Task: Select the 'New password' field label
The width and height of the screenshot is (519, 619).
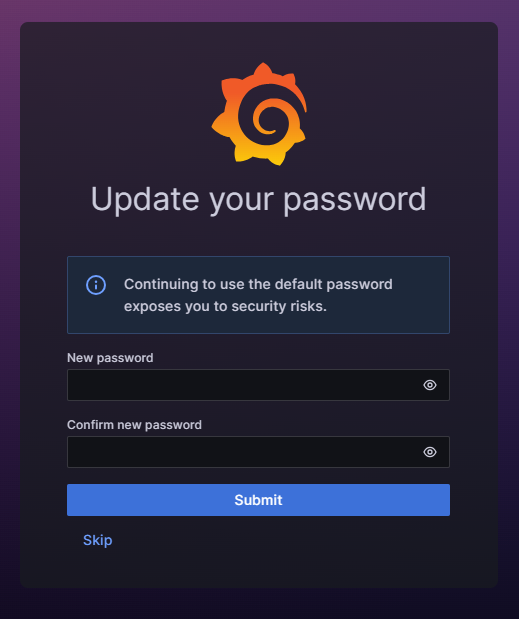Action: [x=110, y=358]
